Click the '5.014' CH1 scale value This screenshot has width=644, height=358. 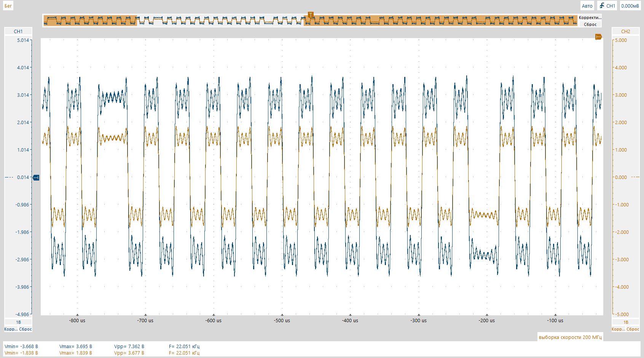tap(23, 40)
